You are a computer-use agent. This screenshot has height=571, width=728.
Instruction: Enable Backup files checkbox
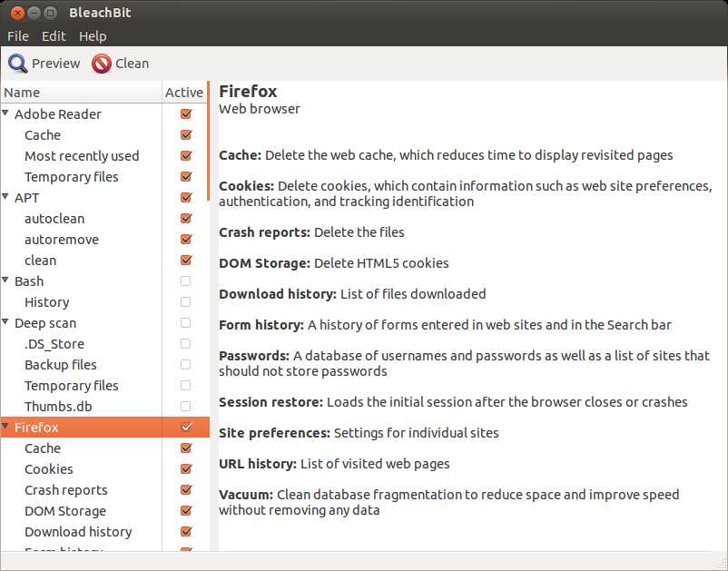(185, 364)
